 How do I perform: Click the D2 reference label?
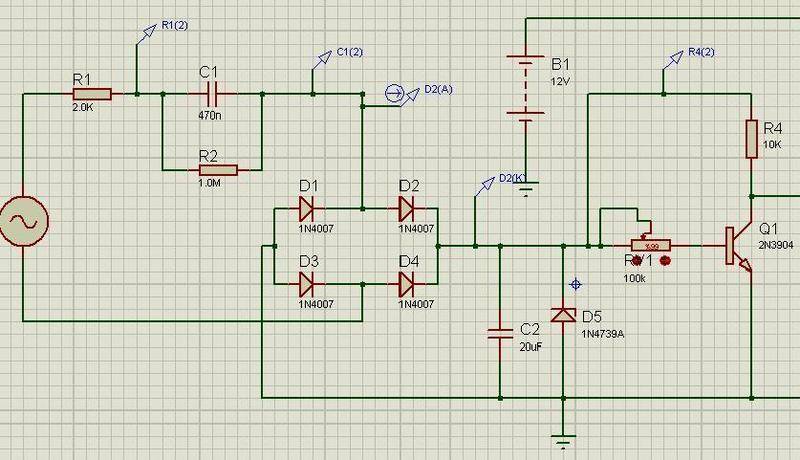pos(409,186)
